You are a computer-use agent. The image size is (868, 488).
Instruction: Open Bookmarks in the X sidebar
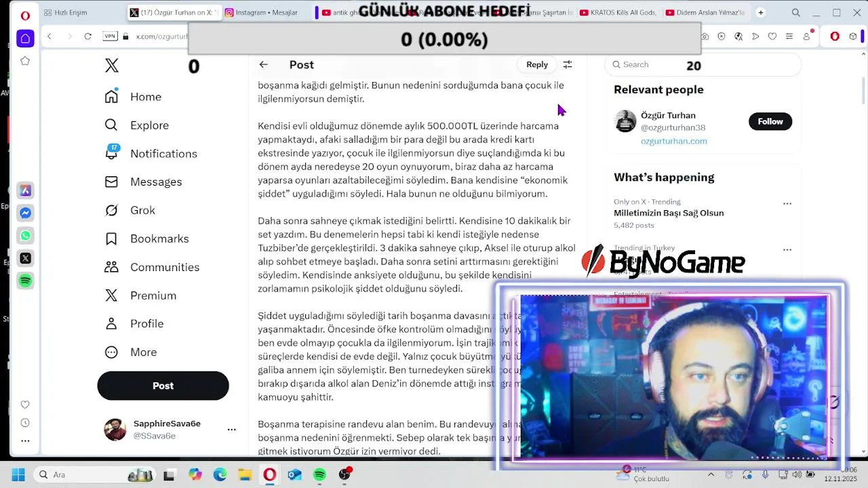(x=147, y=239)
